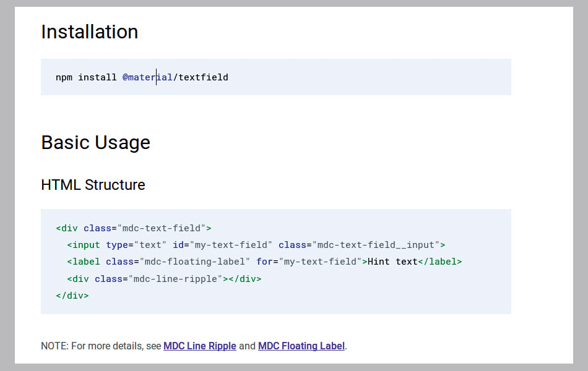The height and width of the screenshot is (371, 588).
Task: Click the word npm in install command
Action: [x=64, y=77]
